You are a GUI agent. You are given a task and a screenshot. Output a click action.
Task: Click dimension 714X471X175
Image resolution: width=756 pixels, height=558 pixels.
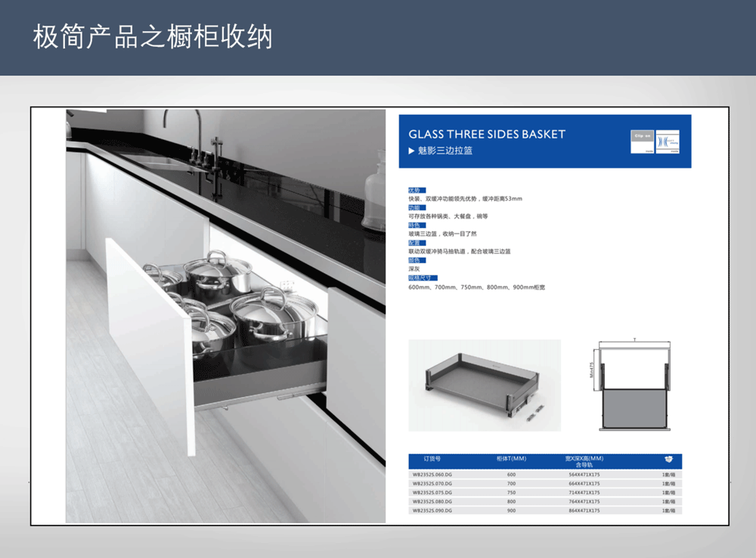point(584,492)
